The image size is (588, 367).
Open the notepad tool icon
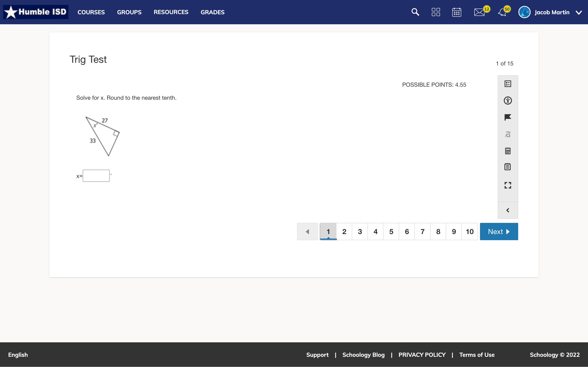508,167
